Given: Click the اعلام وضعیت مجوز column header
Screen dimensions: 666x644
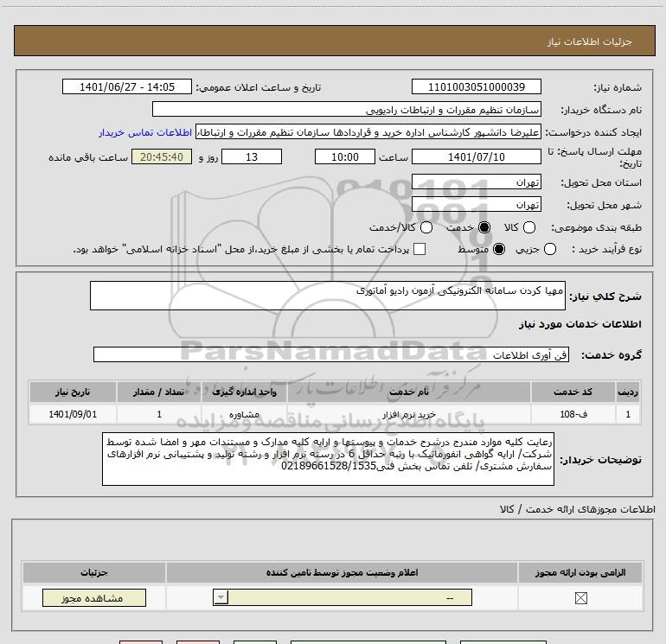Looking at the screenshot, I should [342, 572].
